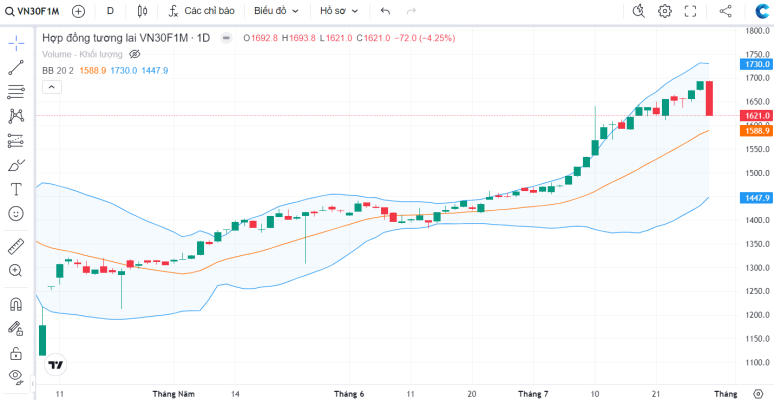Open price scale settings gear at bottom right
Viewport: 774px width, 400px height.
click(x=758, y=394)
